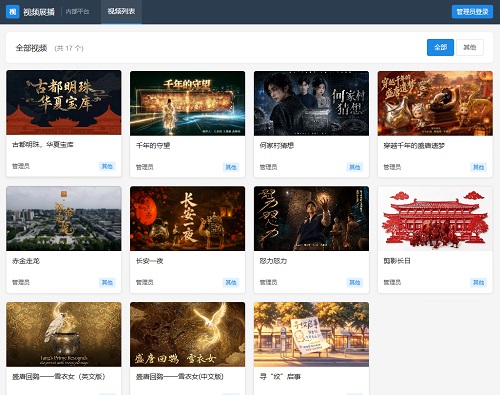
Task: Click 长安一夜 title link
Action: click(x=149, y=261)
